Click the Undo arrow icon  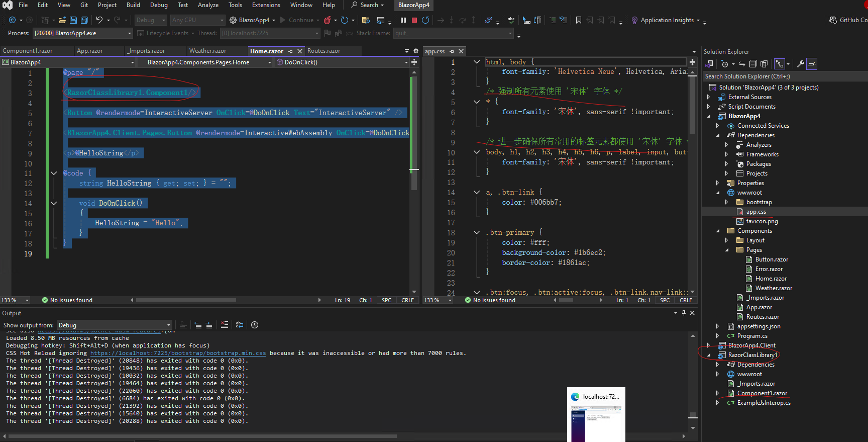point(99,20)
